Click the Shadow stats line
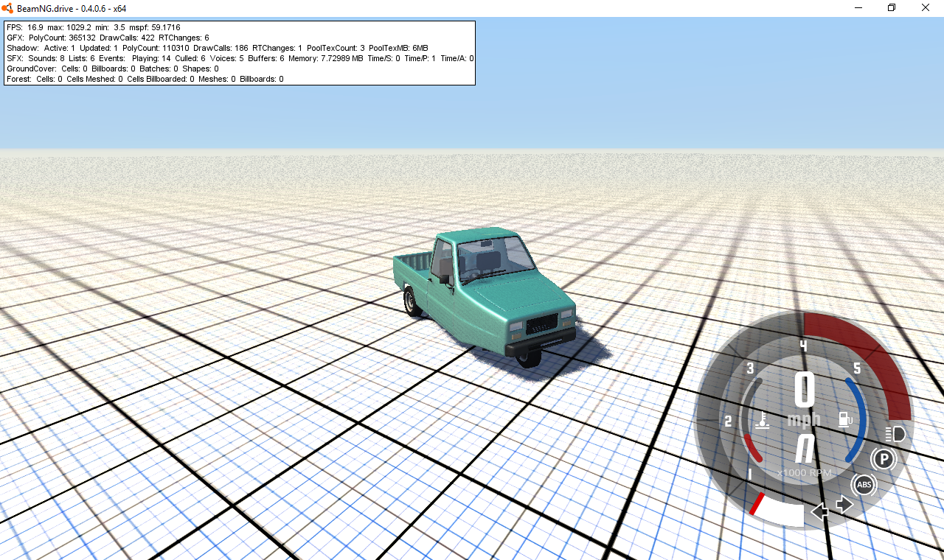 [x=218, y=48]
